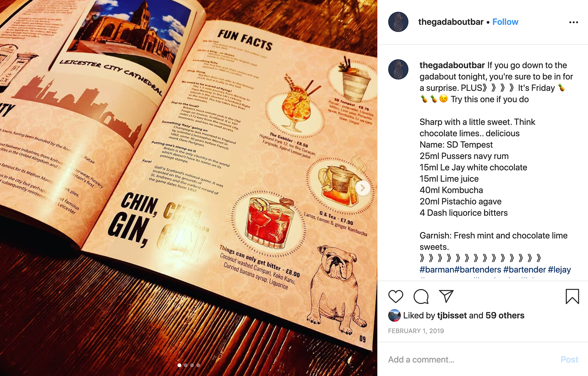Open the #lejay hashtag
The width and height of the screenshot is (588, 376).
click(559, 269)
